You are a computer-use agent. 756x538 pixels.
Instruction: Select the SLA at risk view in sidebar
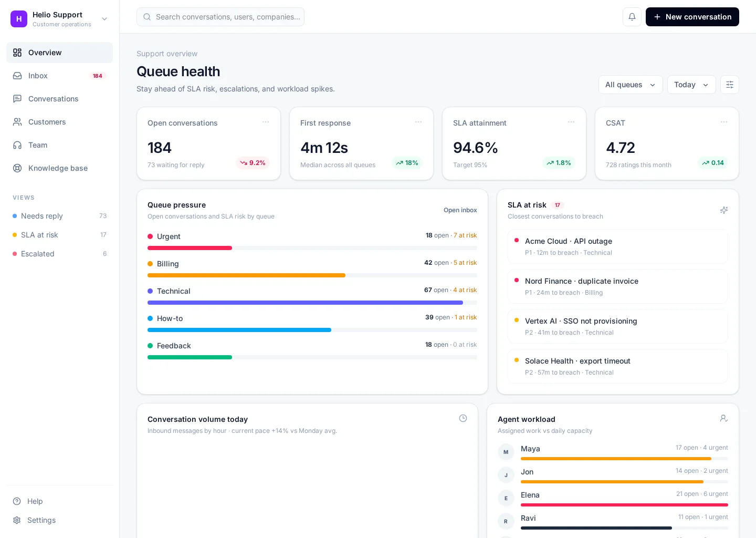(x=59, y=235)
